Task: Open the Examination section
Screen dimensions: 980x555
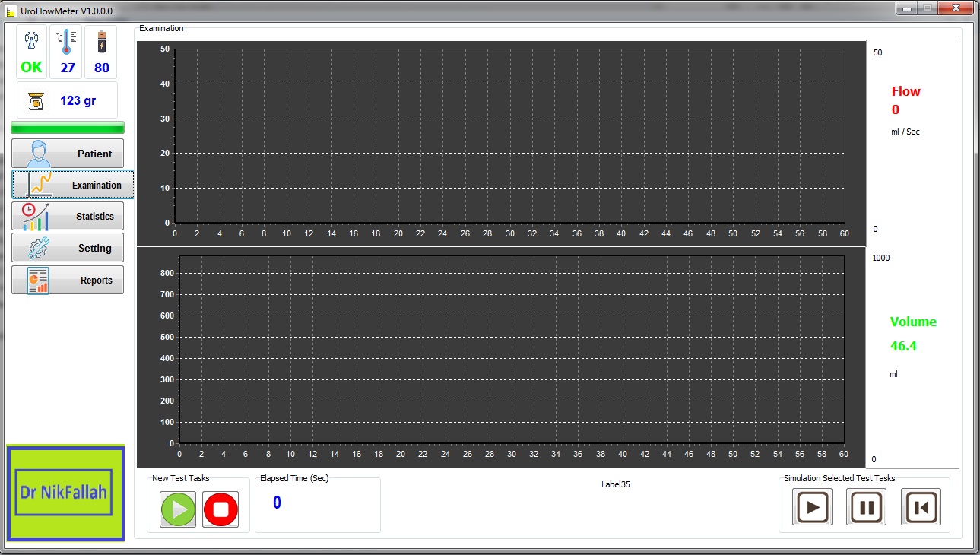Action: tap(73, 185)
